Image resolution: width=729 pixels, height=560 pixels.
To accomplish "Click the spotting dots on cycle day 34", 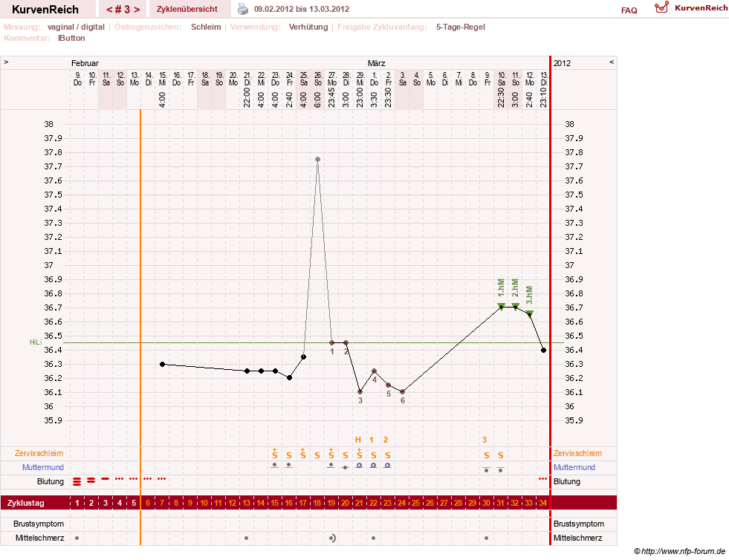I will click(x=542, y=478).
